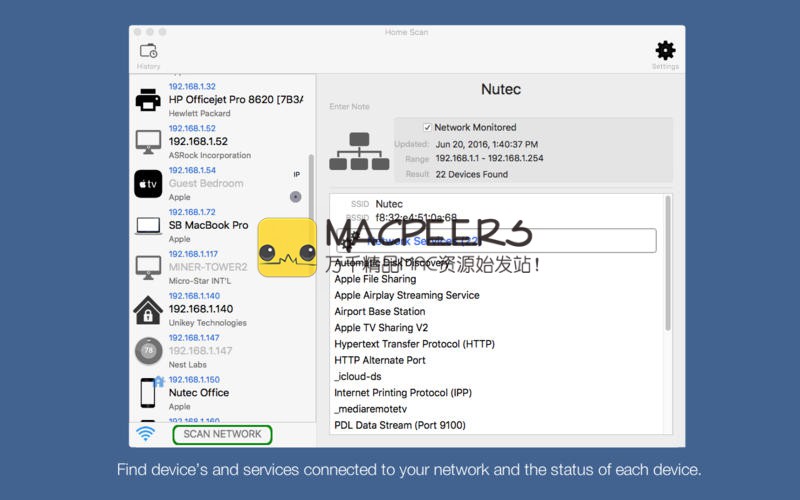Click the Nutec network title
Image resolution: width=800 pixels, height=500 pixels.
pos(501,89)
